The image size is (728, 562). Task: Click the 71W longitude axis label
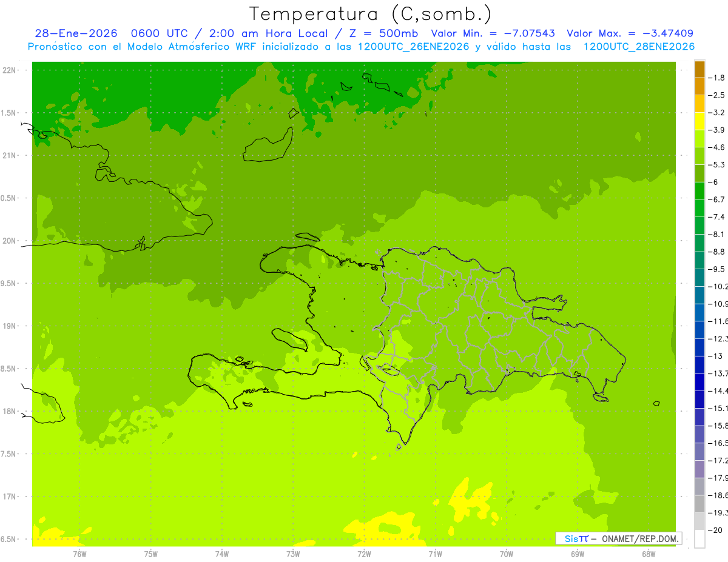(x=435, y=554)
